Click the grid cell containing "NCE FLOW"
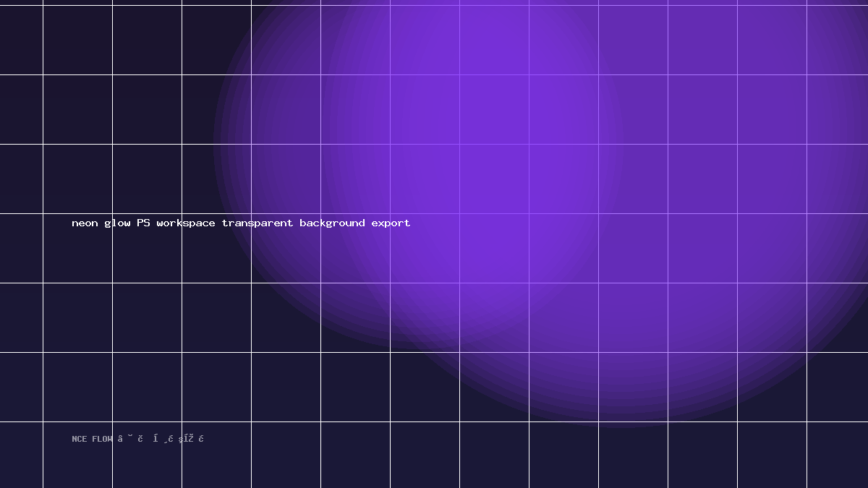 (77, 455)
